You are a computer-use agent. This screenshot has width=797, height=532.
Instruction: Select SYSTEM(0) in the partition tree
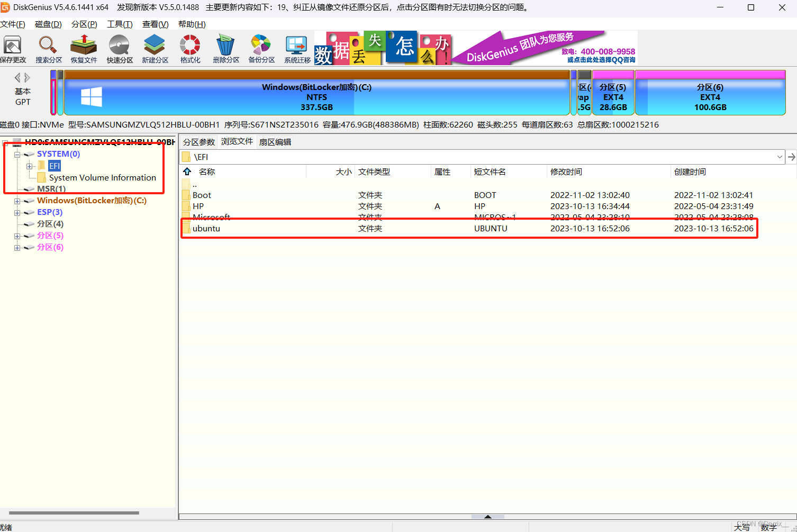point(58,154)
